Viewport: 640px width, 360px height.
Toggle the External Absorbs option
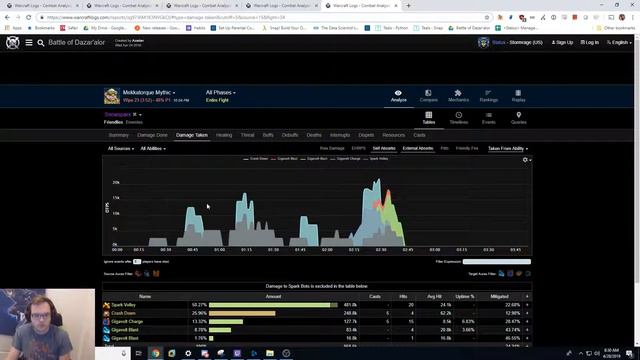(x=418, y=149)
